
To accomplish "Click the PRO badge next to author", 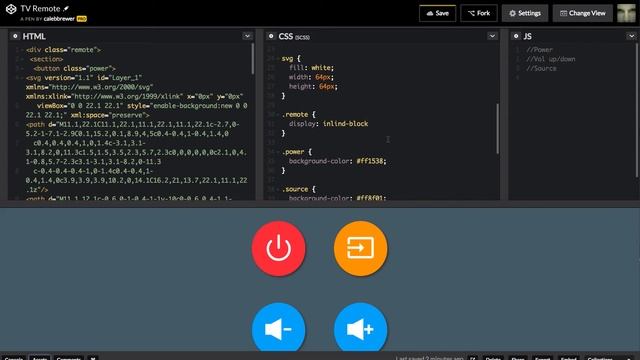I will pyautogui.click(x=82, y=19).
